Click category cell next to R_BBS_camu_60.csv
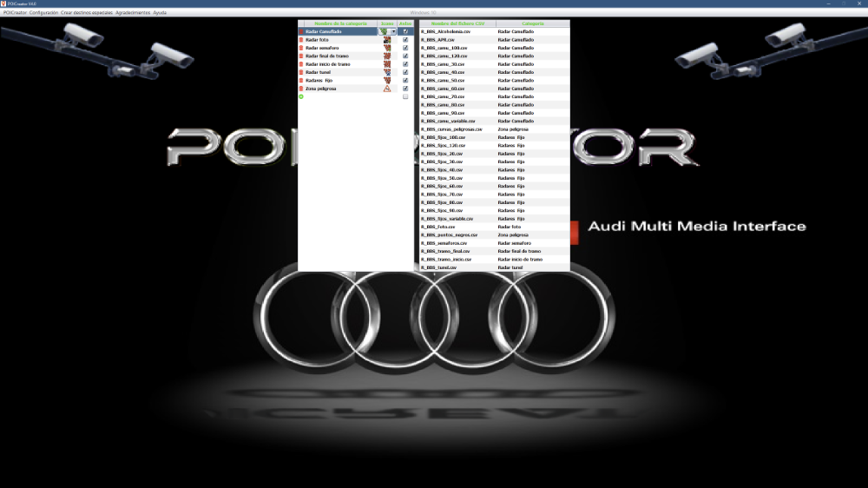 coord(533,89)
